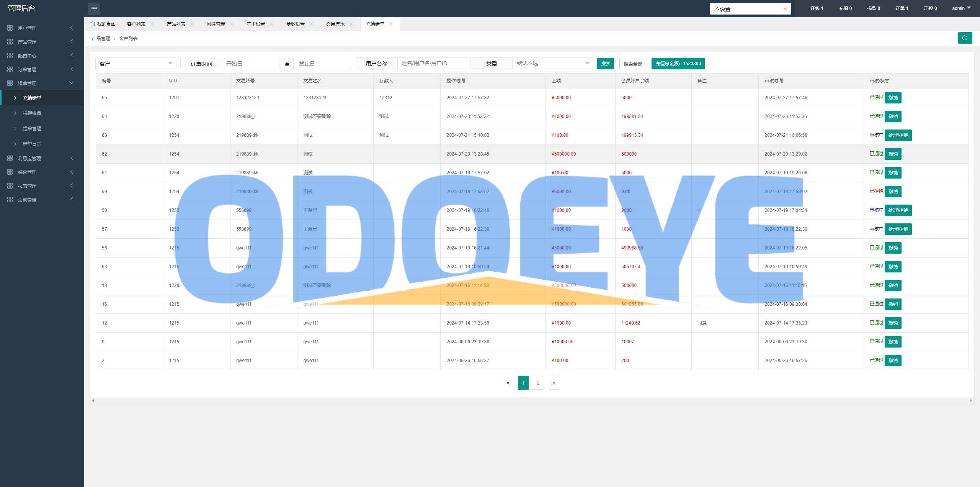Open the 客户 filter dropdown
The width and height of the screenshot is (980, 487).
[x=136, y=63]
